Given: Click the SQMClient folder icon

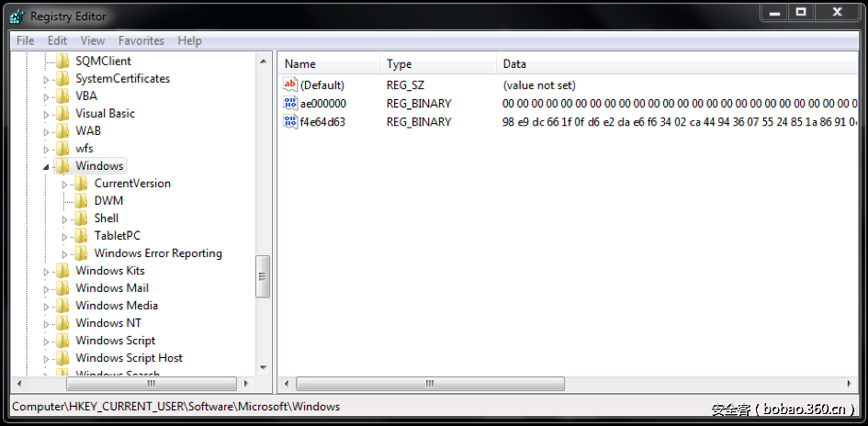Looking at the screenshot, I should tap(62, 61).
